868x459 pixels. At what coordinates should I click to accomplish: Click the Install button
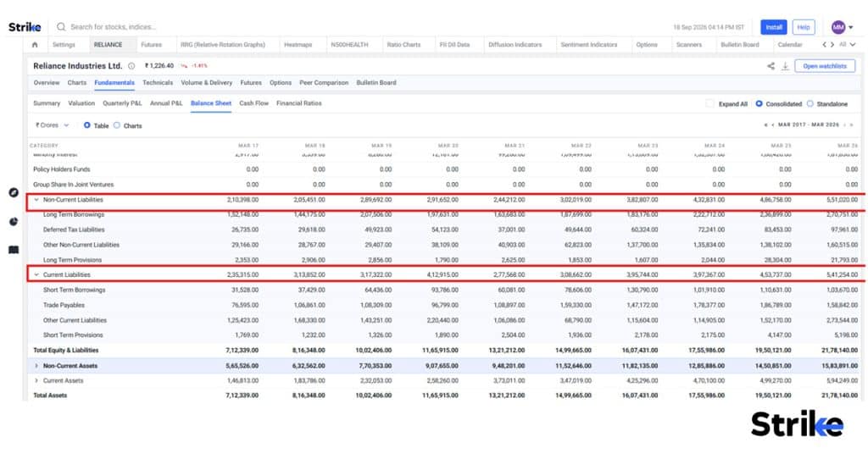click(773, 27)
